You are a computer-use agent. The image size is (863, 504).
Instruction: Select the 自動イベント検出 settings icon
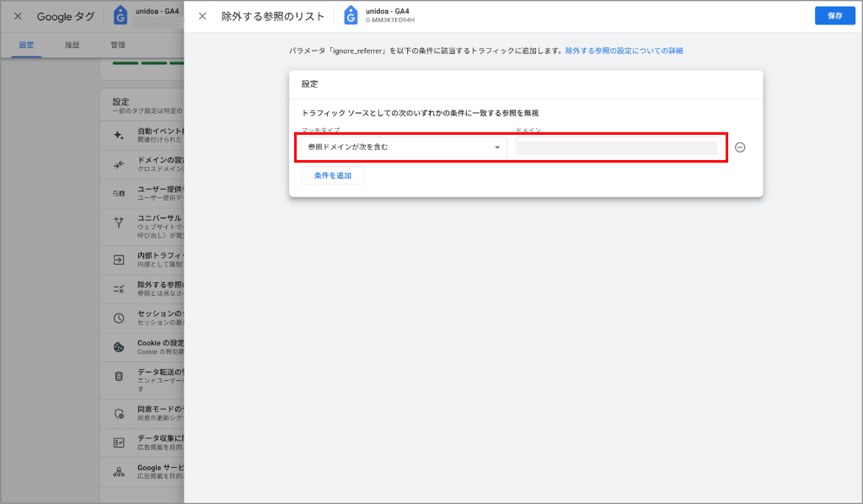pos(118,132)
